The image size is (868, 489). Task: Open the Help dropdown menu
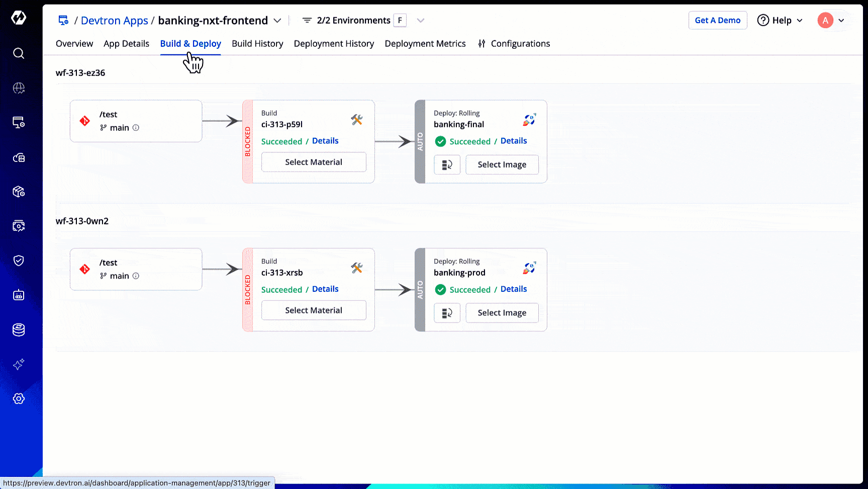[780, 21]
